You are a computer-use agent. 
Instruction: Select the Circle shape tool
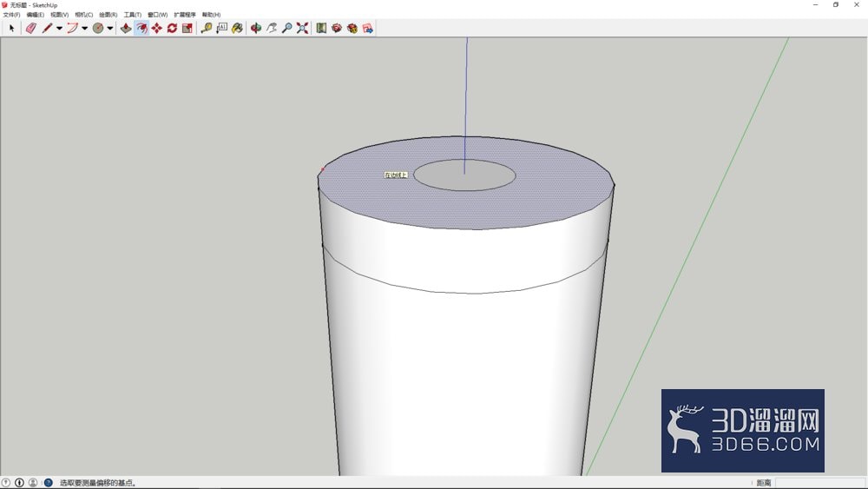[x=98, y=28]
